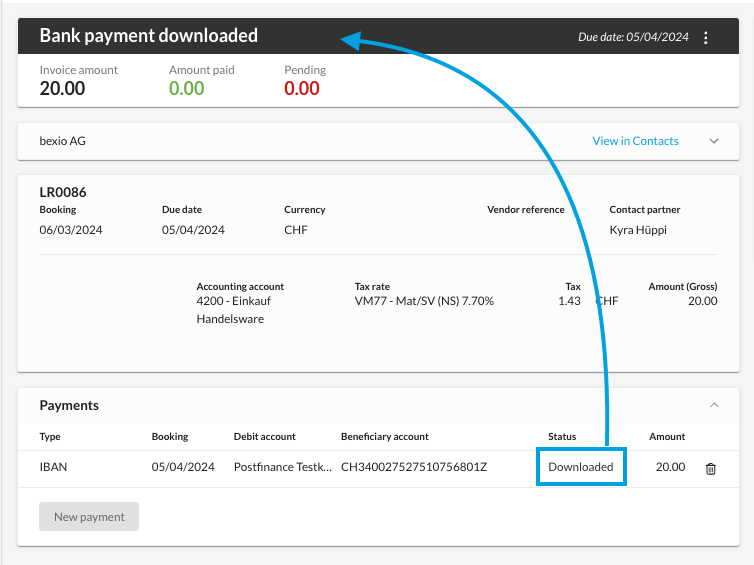
Task: Click debit account Postfinance Testk...
Action: coord(283,467)
